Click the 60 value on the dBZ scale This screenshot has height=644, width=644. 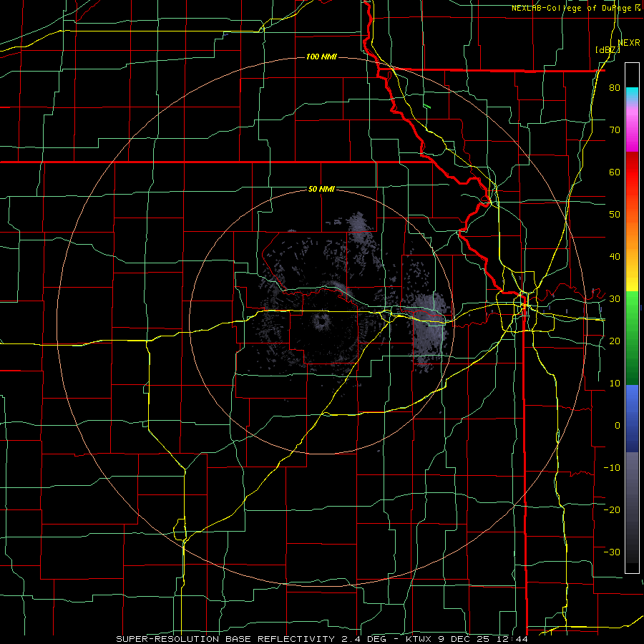(615, 172)
